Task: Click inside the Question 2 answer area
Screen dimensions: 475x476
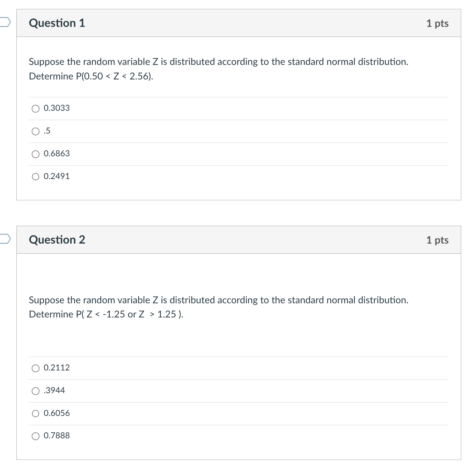Action: [x=239, y=401]
